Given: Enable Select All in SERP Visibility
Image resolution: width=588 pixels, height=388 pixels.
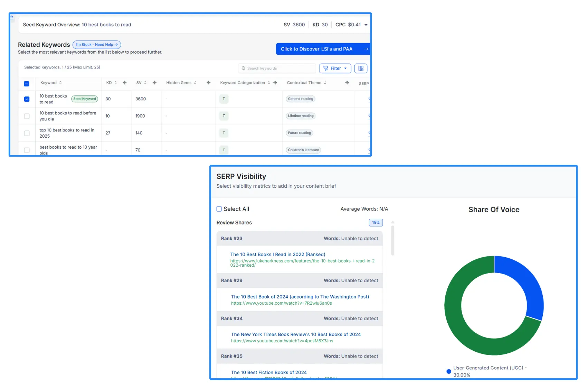Looking at the screenshot, I should (x=219, y=209).
